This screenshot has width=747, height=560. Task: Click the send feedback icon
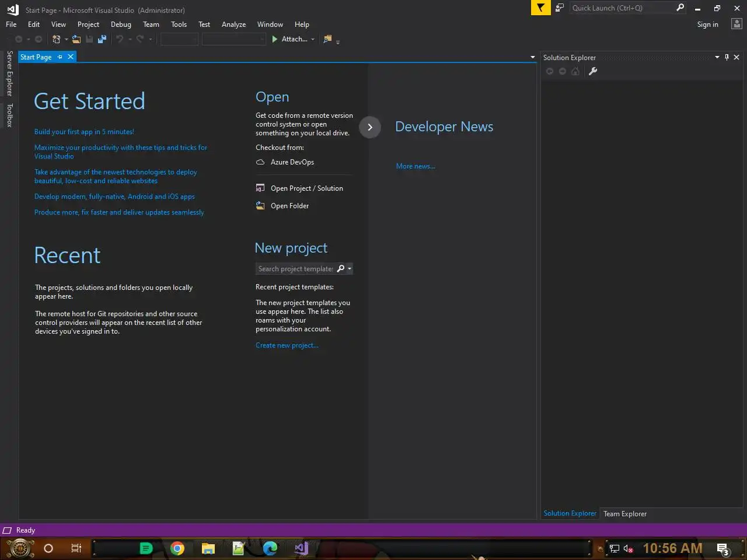tap(560, 8)
